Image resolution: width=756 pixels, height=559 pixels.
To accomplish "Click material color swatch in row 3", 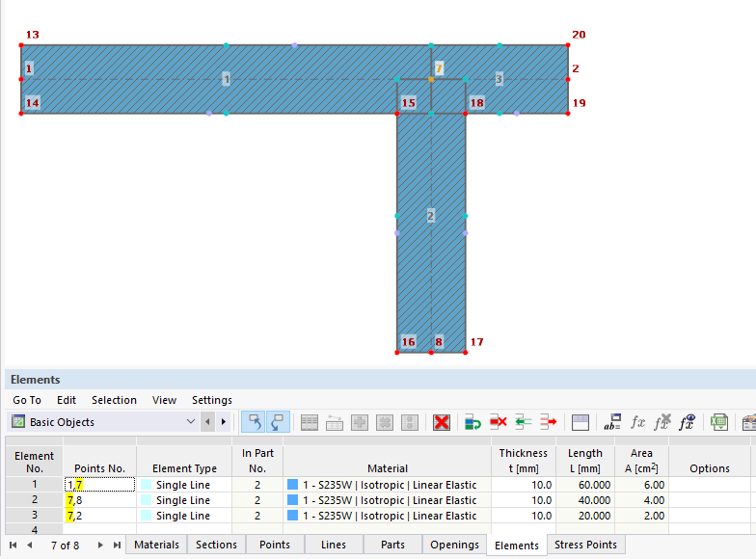I will point(293,515).
